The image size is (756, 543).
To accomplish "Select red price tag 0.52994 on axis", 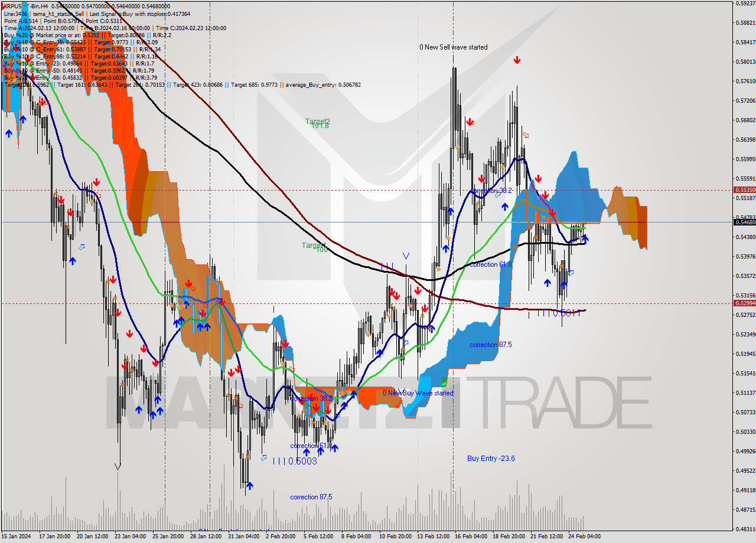I will tap(744, 303).
